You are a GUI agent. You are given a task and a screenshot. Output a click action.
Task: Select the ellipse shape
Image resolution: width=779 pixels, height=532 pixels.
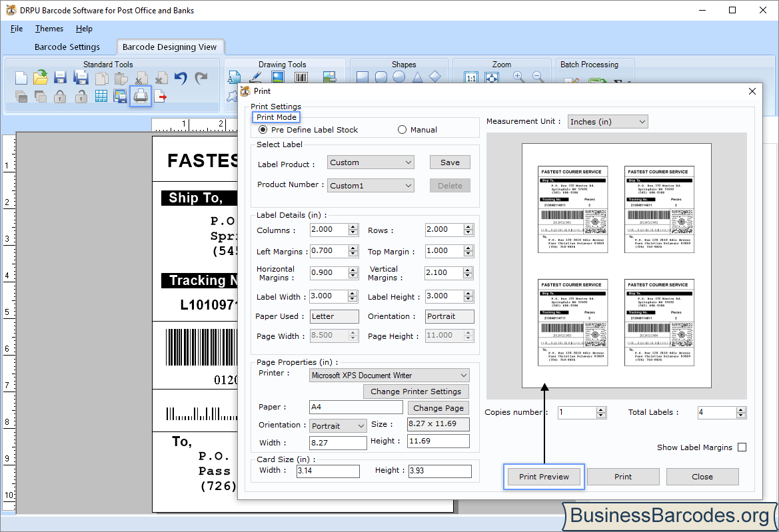coord(399,77)
